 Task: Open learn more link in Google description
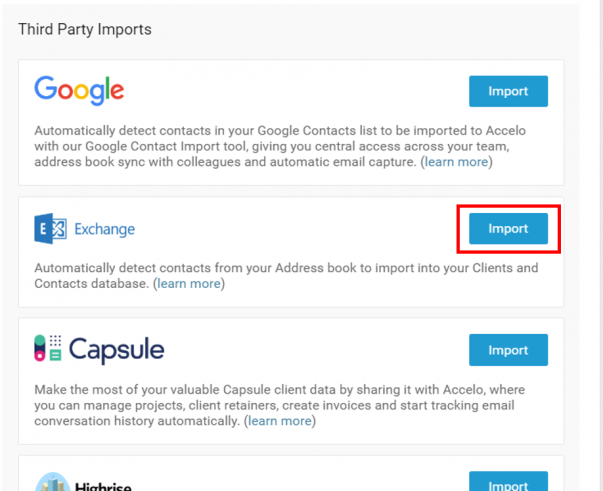click(456, 162)
